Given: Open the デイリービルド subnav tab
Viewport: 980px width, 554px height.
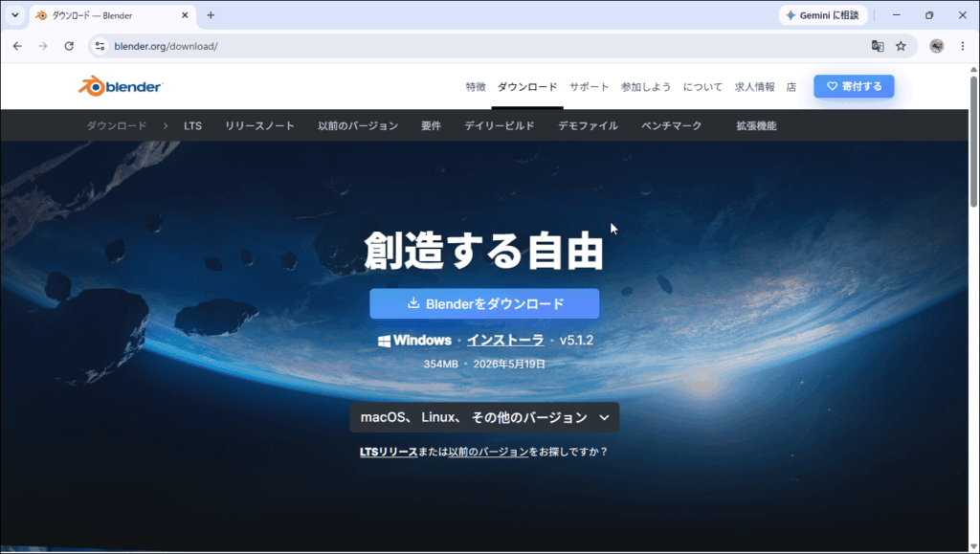Looking at the screenshot, I should 499,125.
